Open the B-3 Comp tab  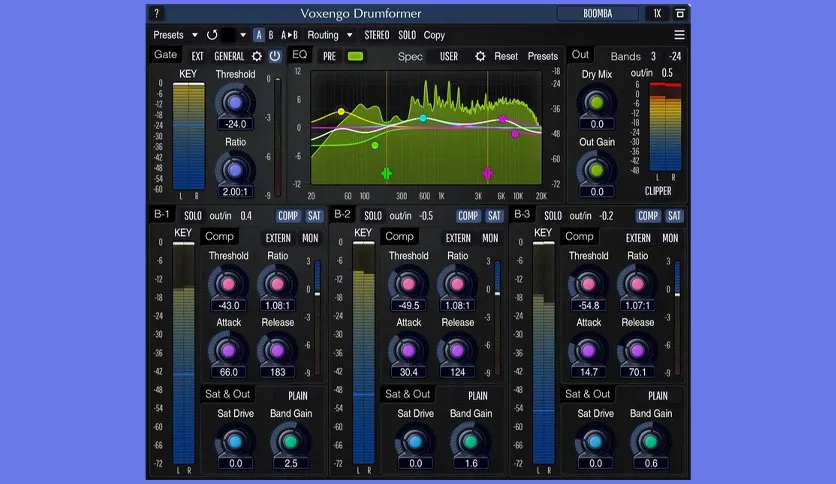click(x=579, y=237)
